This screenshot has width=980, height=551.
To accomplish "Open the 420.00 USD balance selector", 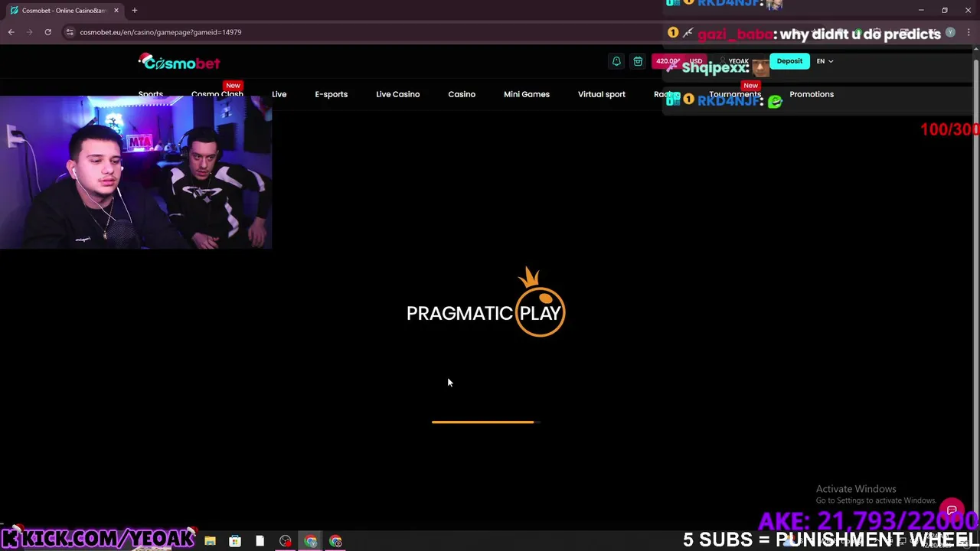I will coord(678,61).
